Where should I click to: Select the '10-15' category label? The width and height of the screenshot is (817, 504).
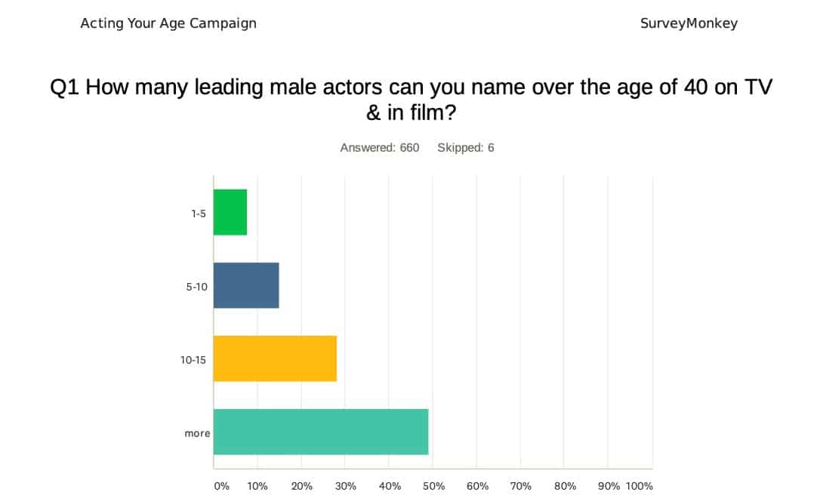(193, 359)
